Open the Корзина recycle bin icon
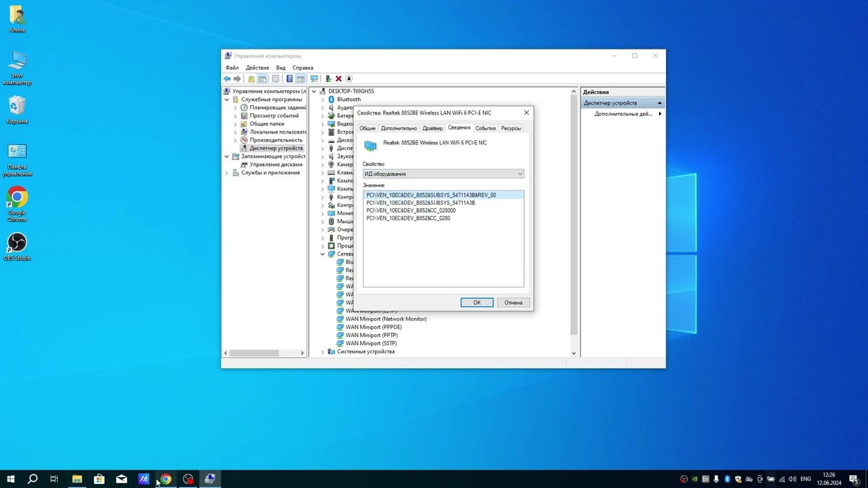The height and width of the screenshot is (488, 868). (x=17, y=110)
